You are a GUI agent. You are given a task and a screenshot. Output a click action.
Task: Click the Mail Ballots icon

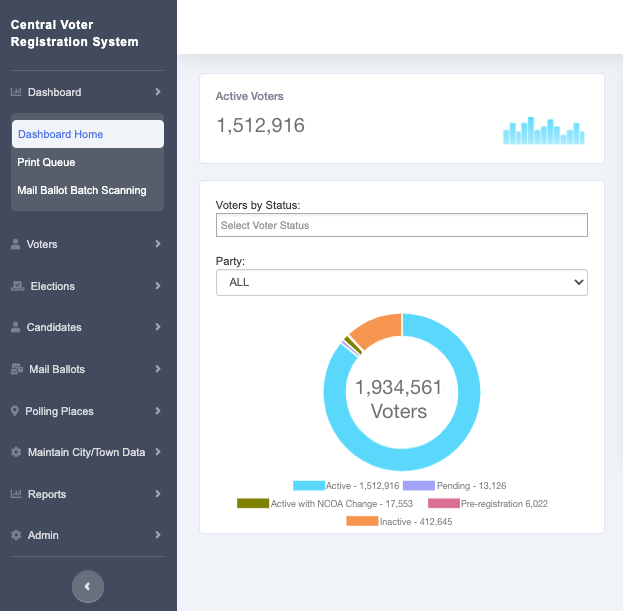point(17,369)
